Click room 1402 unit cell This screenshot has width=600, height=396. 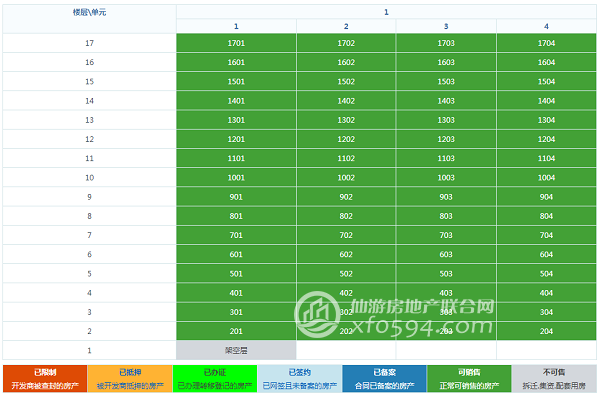[x=346, y=101]
